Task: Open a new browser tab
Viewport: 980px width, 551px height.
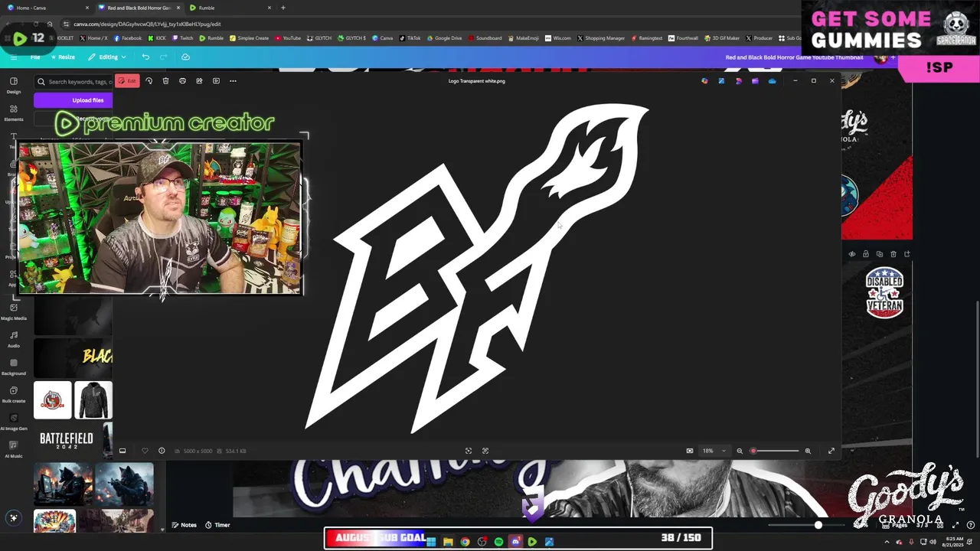Action: pyautogui.click(x=283, y=8)
